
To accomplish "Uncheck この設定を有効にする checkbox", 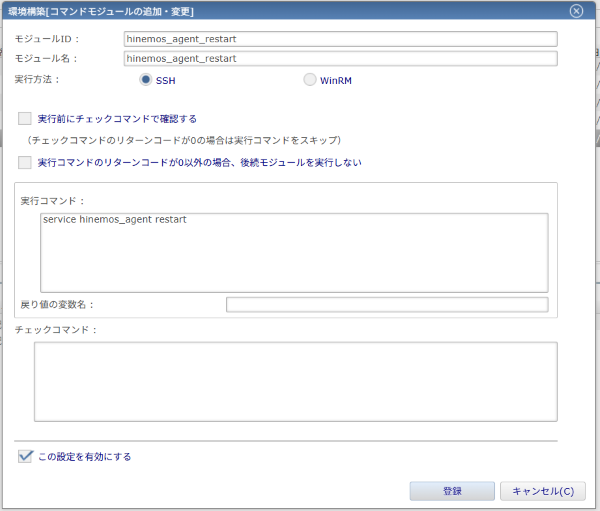I will (24, 456).
